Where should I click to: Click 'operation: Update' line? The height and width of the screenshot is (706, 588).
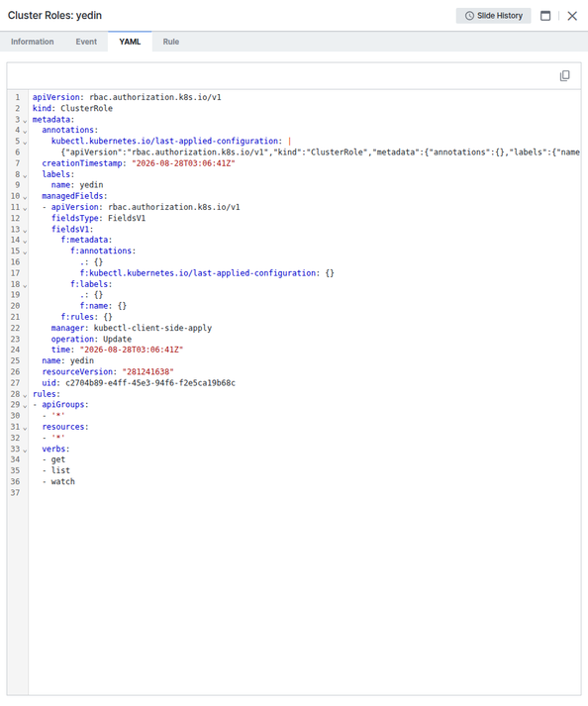click(x=91, y=339)
